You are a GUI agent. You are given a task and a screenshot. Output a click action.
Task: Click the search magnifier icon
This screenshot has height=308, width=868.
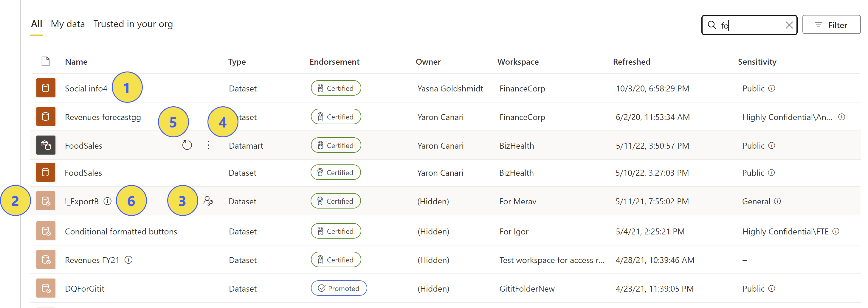tap(712, 25)
